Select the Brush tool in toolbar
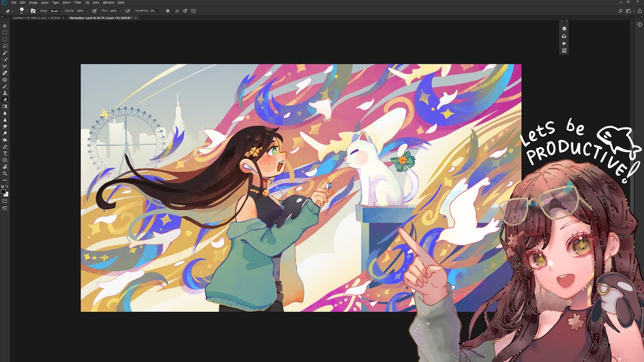This screenshot has height=362, width=644. [5, 86]
